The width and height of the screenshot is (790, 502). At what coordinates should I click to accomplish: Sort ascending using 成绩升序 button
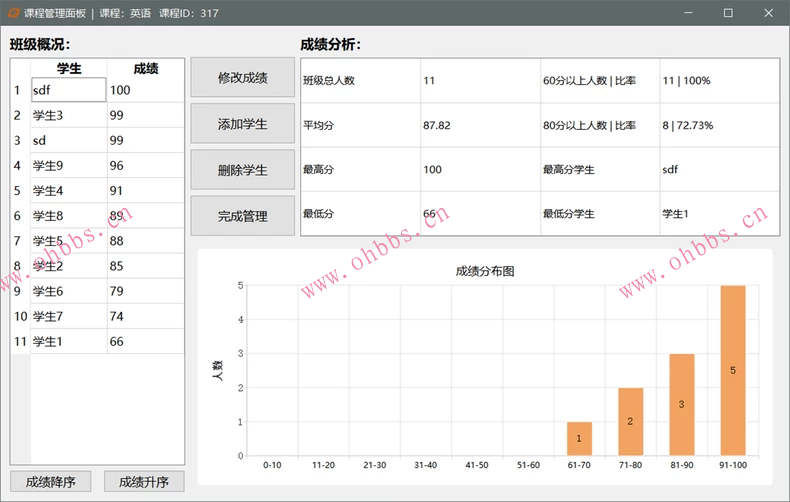[x=144, y=481]
